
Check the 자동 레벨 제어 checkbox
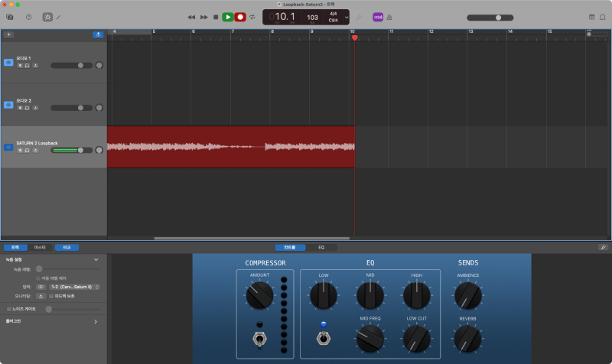pos(38,278)
